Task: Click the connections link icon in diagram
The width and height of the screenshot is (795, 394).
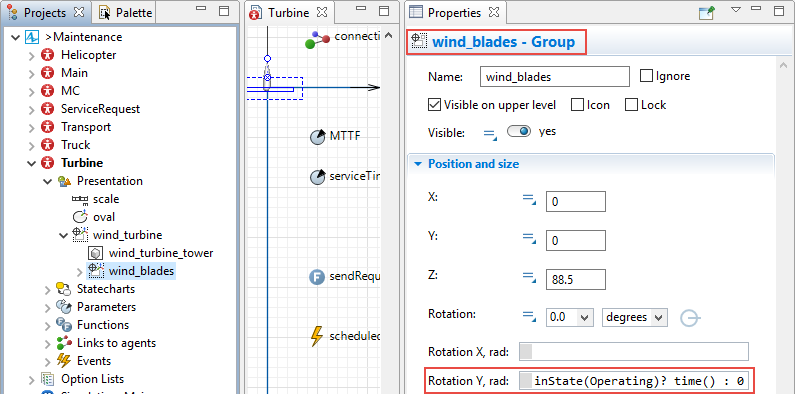Action: [x=318, y=40]
